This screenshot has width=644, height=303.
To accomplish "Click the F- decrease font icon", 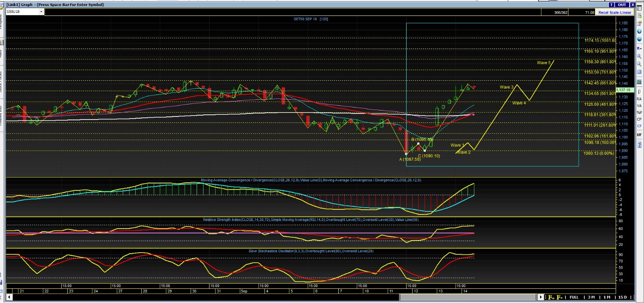I will 559,297.
